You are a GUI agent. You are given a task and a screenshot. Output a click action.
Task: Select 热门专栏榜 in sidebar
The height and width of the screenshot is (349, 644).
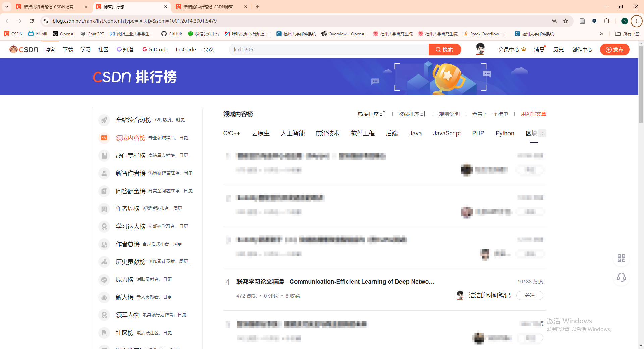(x=130, y=156)
